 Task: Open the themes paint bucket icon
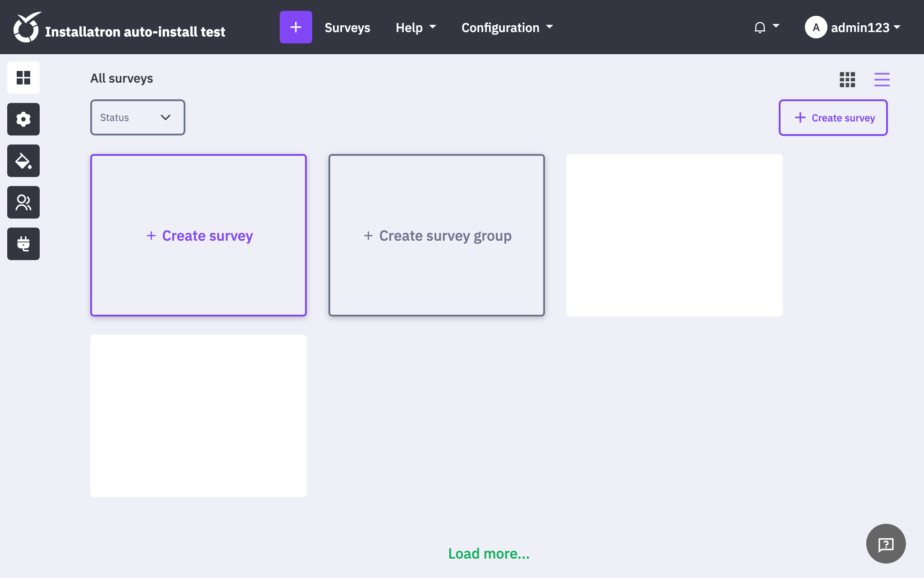tap(23, 161)
